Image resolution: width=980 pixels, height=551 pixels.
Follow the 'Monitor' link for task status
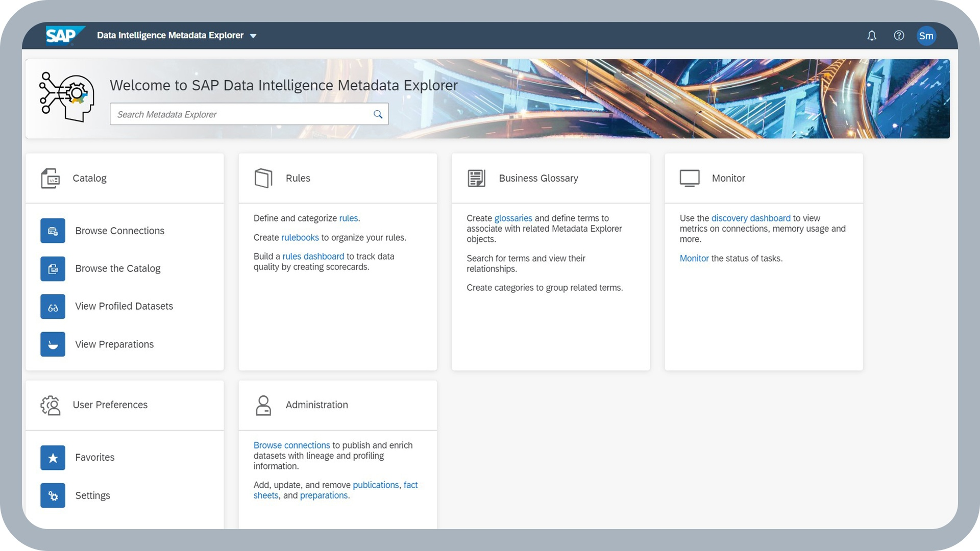tap(694, 259)
